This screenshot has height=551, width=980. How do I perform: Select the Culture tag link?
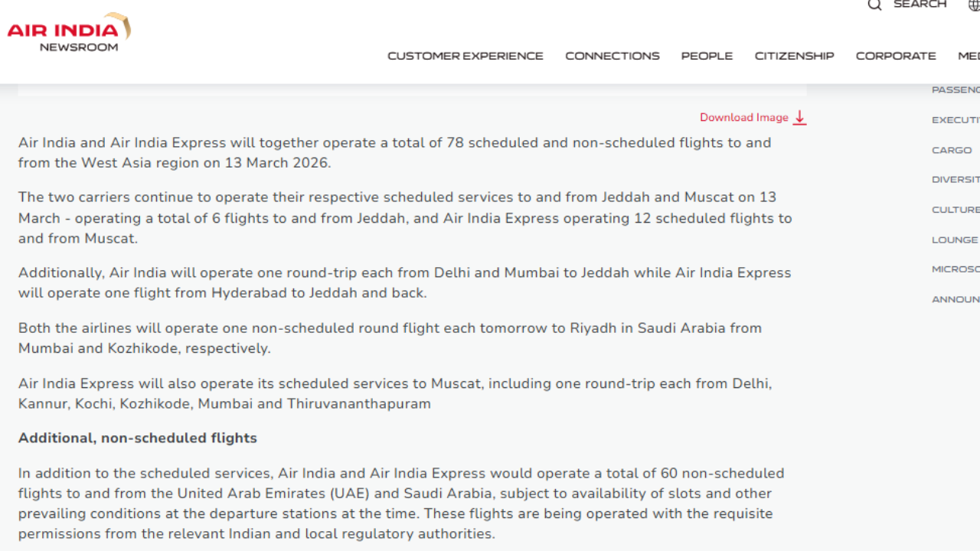[x=955, y=210]
